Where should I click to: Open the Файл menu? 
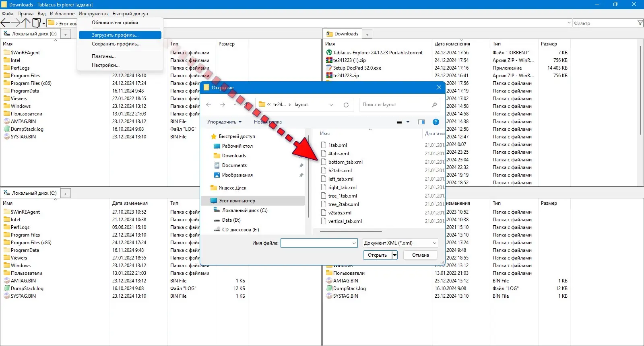tap(8, 14)
